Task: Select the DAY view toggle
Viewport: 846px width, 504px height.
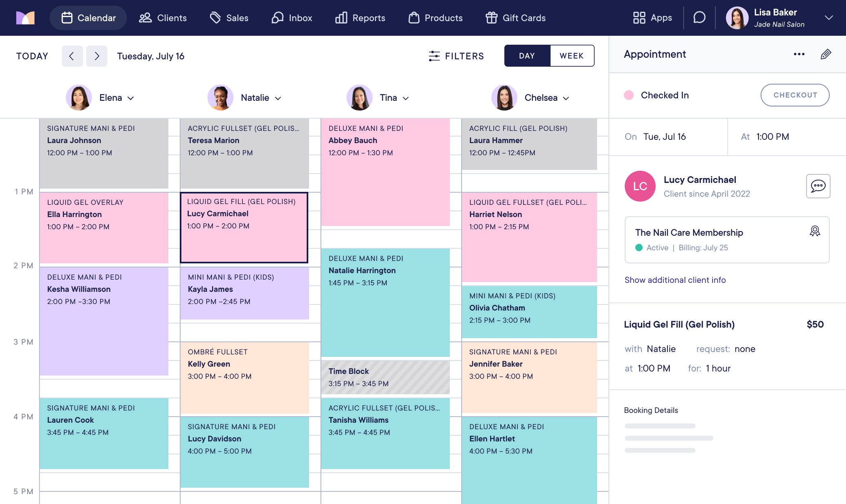Action: coord(527,56)
